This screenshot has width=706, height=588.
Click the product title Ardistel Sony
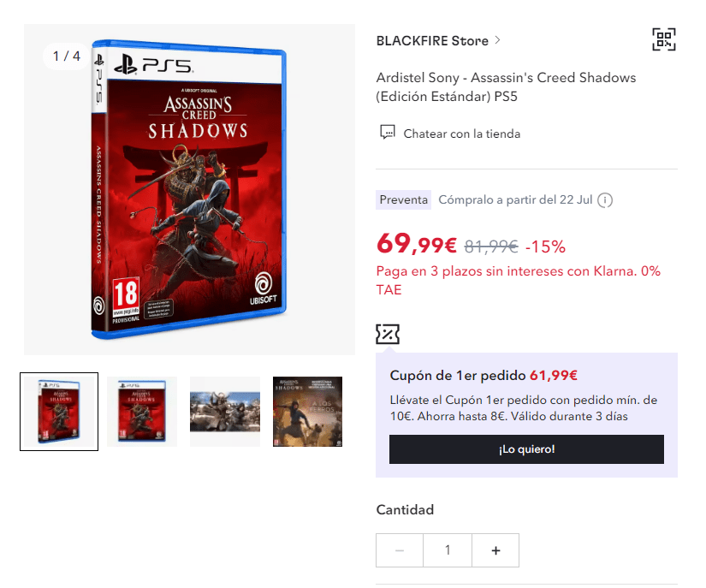(506, 87)
